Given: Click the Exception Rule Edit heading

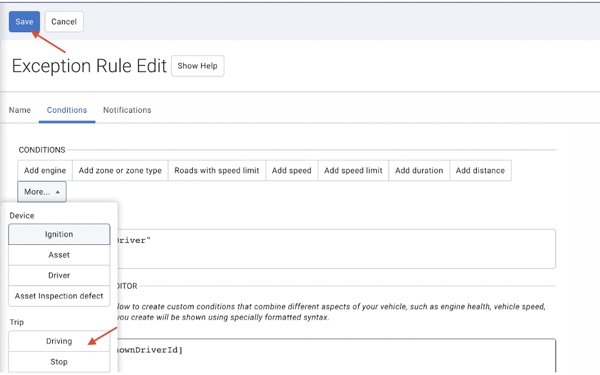Looking at the screenshot, I should (89, 66).
